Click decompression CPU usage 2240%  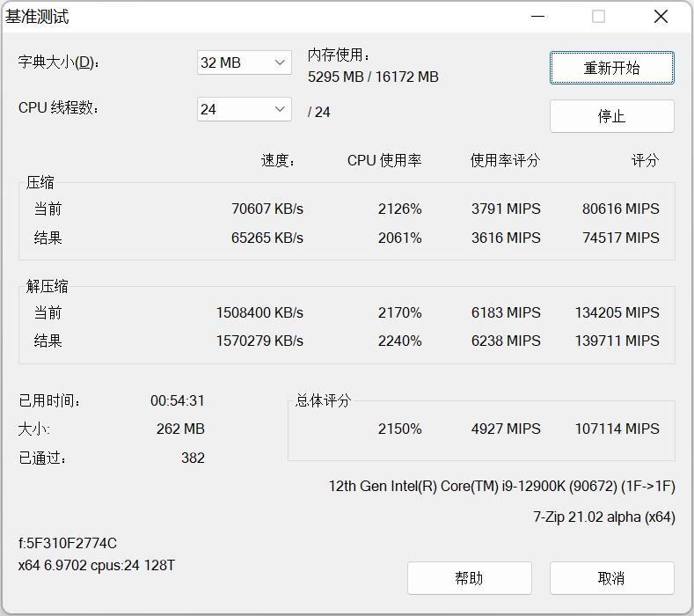click(399, 341)
